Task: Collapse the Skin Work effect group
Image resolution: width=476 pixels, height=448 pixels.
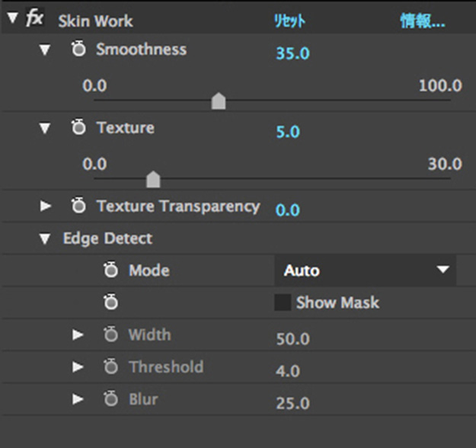Action: (x=11, y=20)
